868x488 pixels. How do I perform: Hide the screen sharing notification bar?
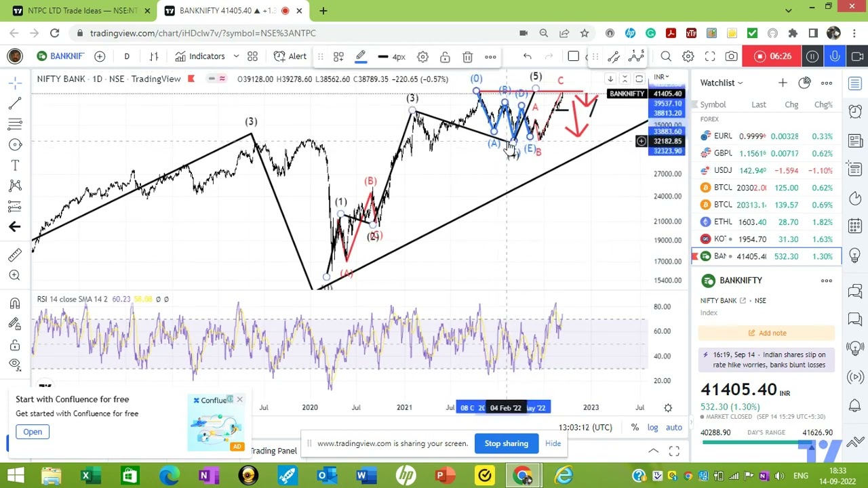click(x=553, y=443)
